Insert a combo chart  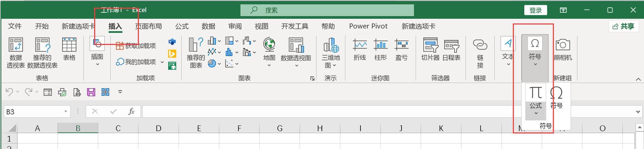[x=249, y=52]
